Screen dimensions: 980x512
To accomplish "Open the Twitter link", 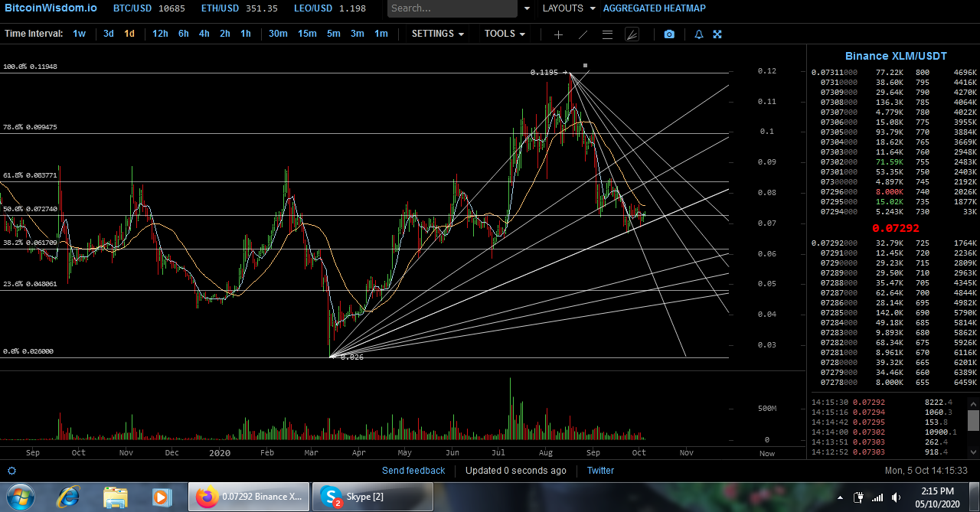I will point(600,471).
